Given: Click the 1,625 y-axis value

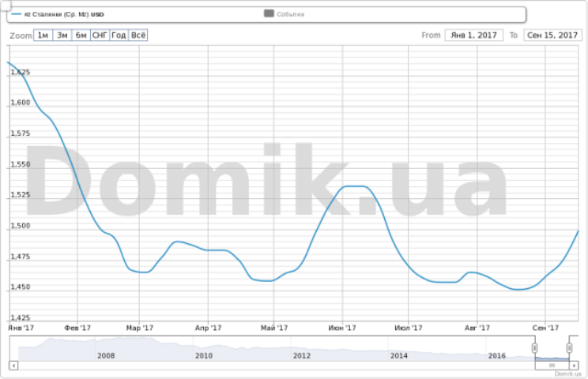Looking at the screenshot, I should click(21, 72).
